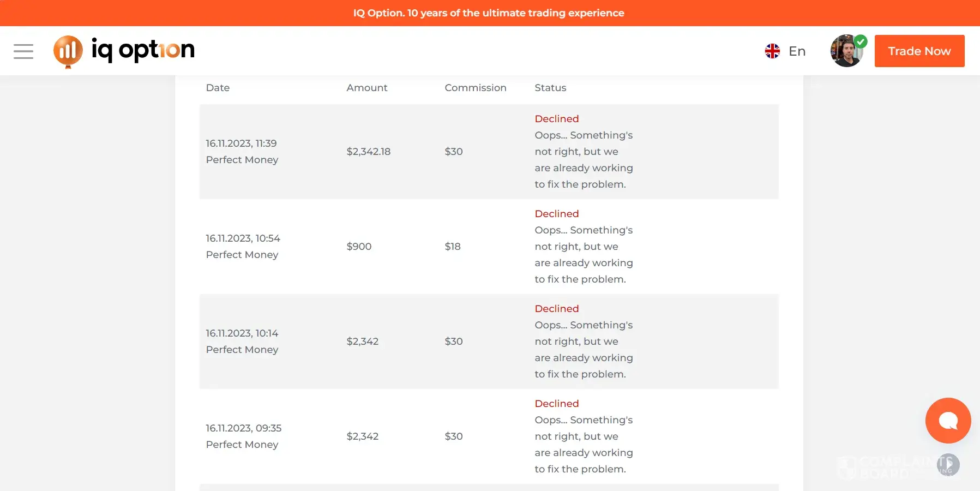This screenshot has height=491, width=980.
Task: Select the 09:35 withdrawal row date
Action: click(x=244, y=428)
